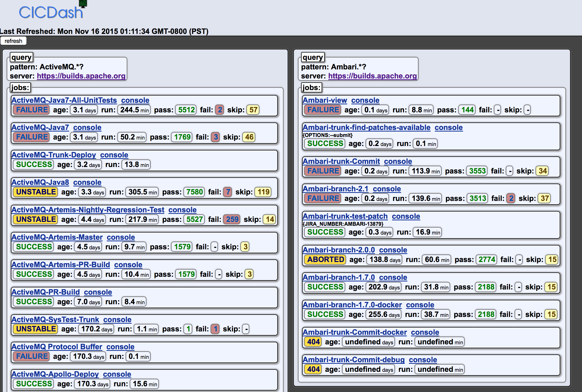Open console for ActiveMQ-Apollo-Deploy
Screen dimensions: 582x392
click(117, 374)
